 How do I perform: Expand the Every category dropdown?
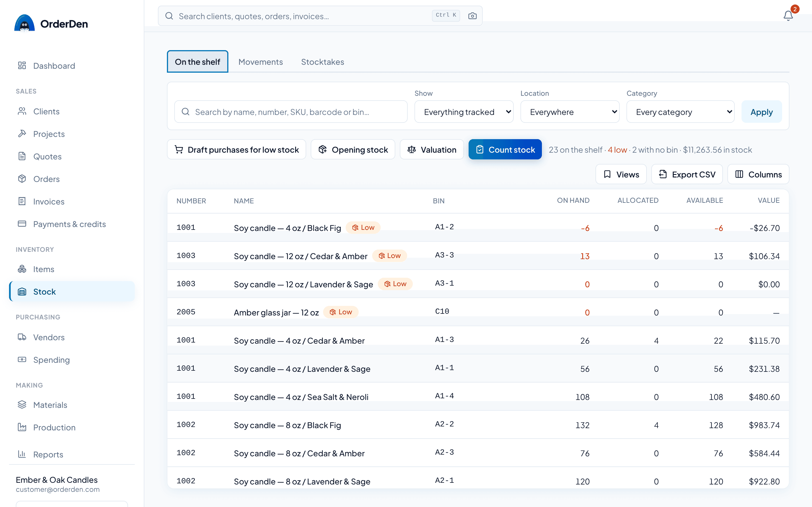pos(680,112)
